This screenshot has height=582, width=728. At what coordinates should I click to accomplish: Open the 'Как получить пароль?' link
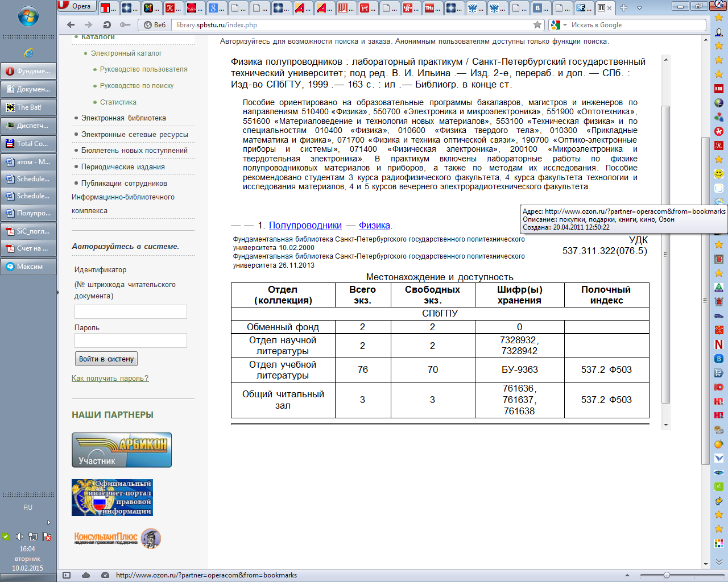click(x=110, y=379)
